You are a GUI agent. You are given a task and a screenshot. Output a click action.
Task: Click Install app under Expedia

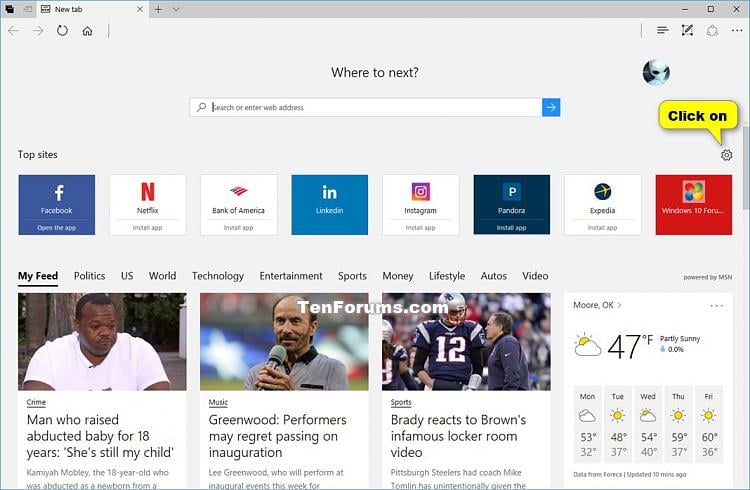(x=603, y=228)
